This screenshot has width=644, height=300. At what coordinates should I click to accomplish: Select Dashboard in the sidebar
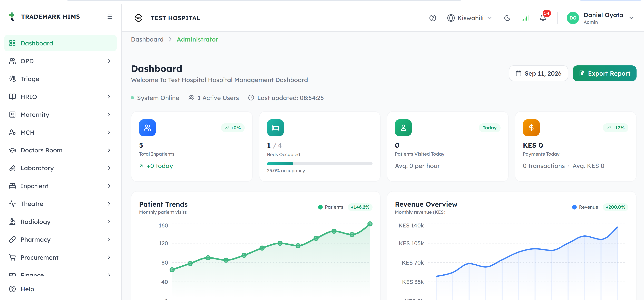(x=61, y=43)
